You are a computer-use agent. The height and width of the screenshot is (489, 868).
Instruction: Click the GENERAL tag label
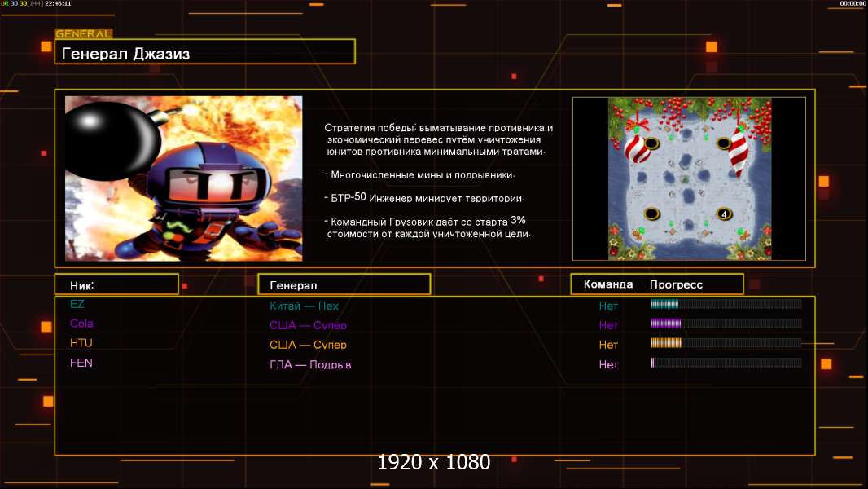(x=83, y=33)
